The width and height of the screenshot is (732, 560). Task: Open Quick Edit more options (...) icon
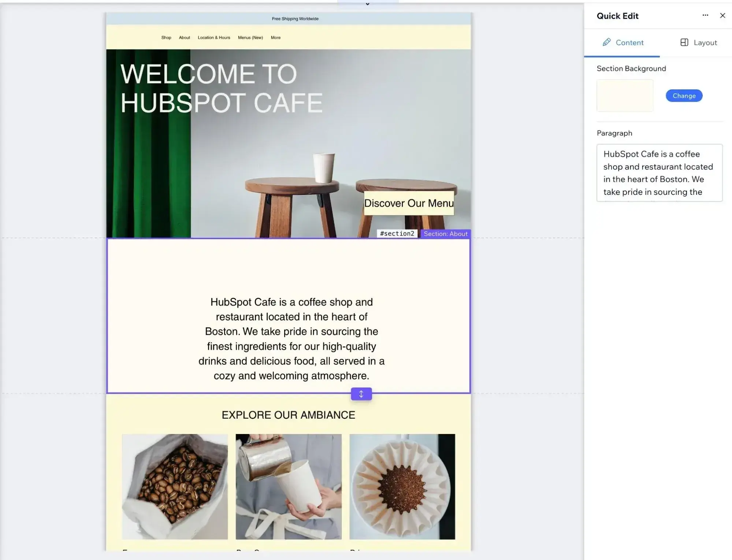[x=705, y=15]
